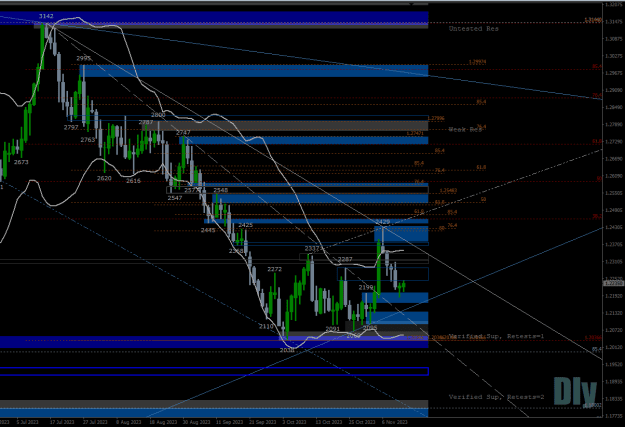
Task: Click the 2620 swing low label
Action: (104, 178)
